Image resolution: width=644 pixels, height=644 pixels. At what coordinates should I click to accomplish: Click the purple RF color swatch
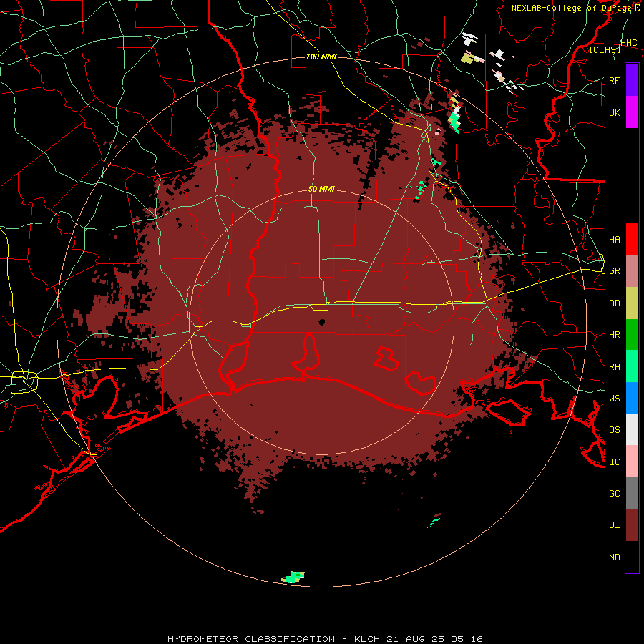(632, 79)
